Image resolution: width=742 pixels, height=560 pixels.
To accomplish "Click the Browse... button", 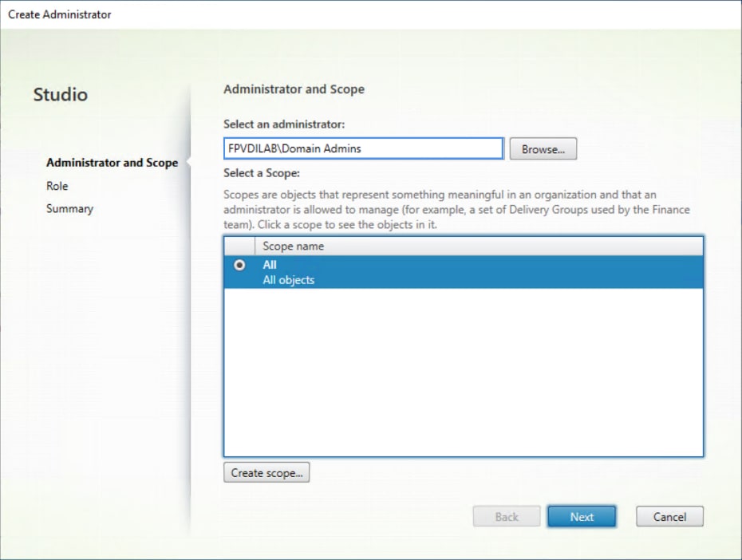I will [x=543, y=149].
